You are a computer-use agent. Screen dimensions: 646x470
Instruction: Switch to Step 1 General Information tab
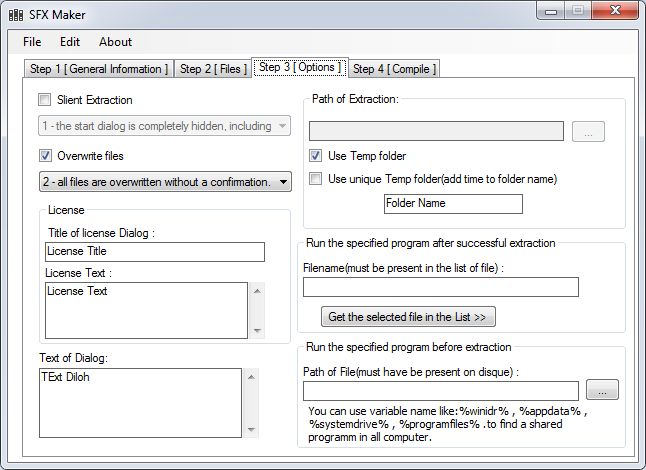tap(99, 69)
